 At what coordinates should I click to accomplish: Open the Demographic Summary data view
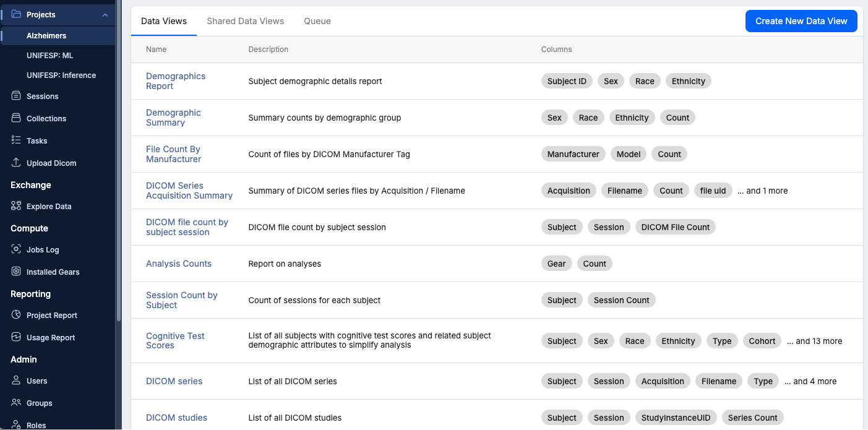(x=173, y=118)
